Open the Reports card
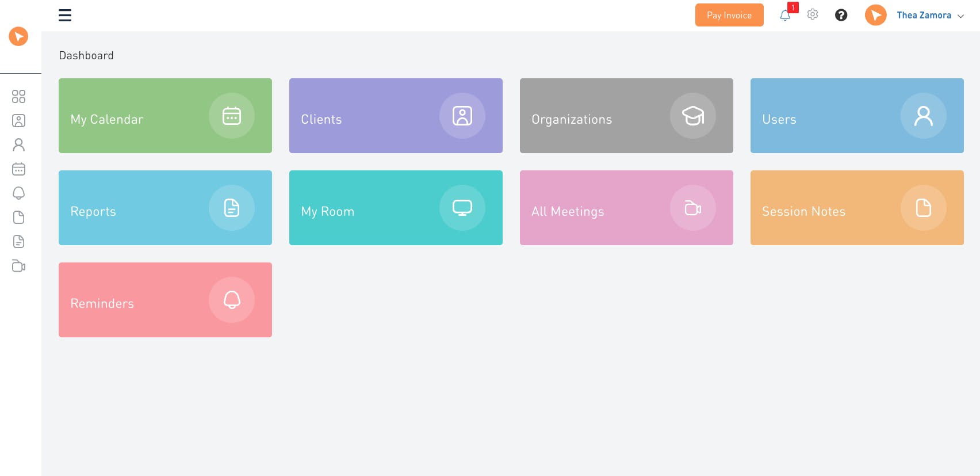 pyautogui.click(x=165, y=208)
